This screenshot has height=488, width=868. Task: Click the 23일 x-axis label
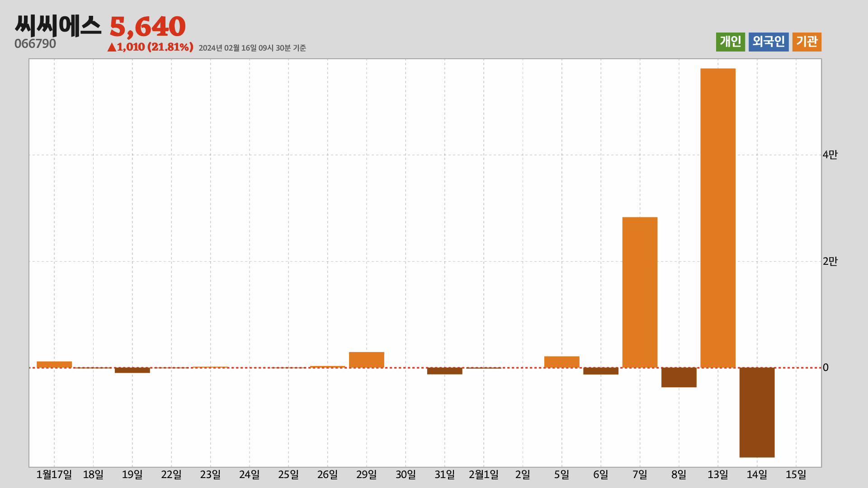pyautogui.click(x=210, y=475)
